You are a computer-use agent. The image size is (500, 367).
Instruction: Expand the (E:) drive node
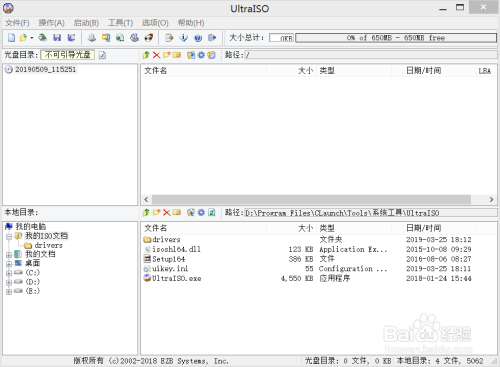click(x=9, y=292)
